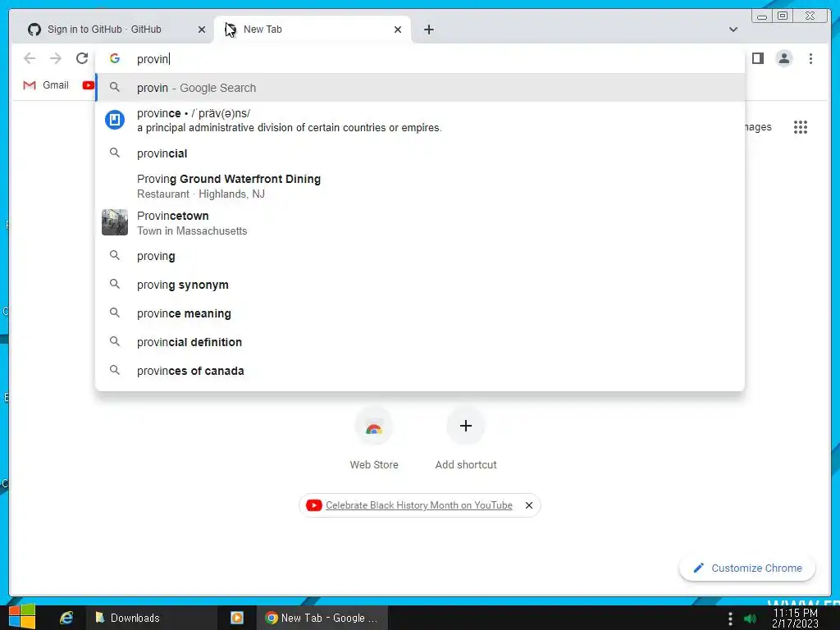Dismiss the Black History Month promo
This screenshot has height=630, width=840.
click(x=529, y=505)
